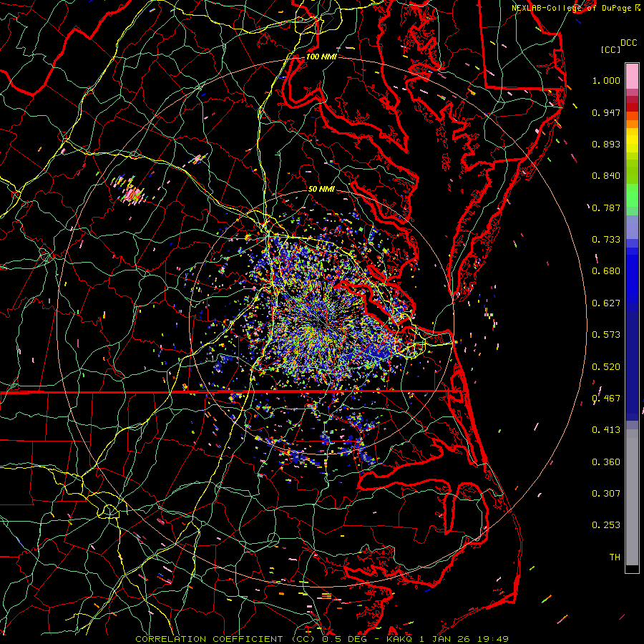Click the gray segment of the color bar
The width and height of the screenshot is (644, 644).
pyautogui.click(x=632, y=497)
